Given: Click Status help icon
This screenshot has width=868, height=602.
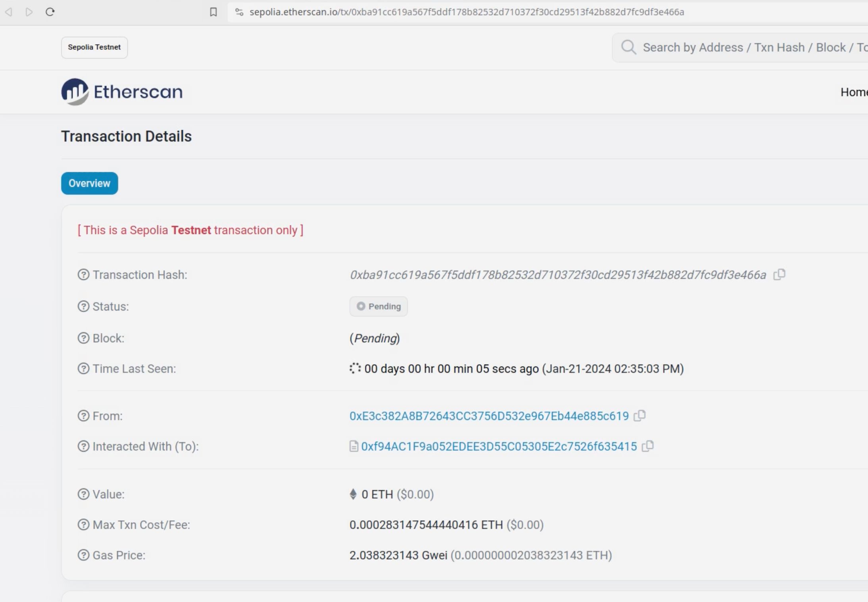Looking at the screenshot, I should click(x=83, y=306).
